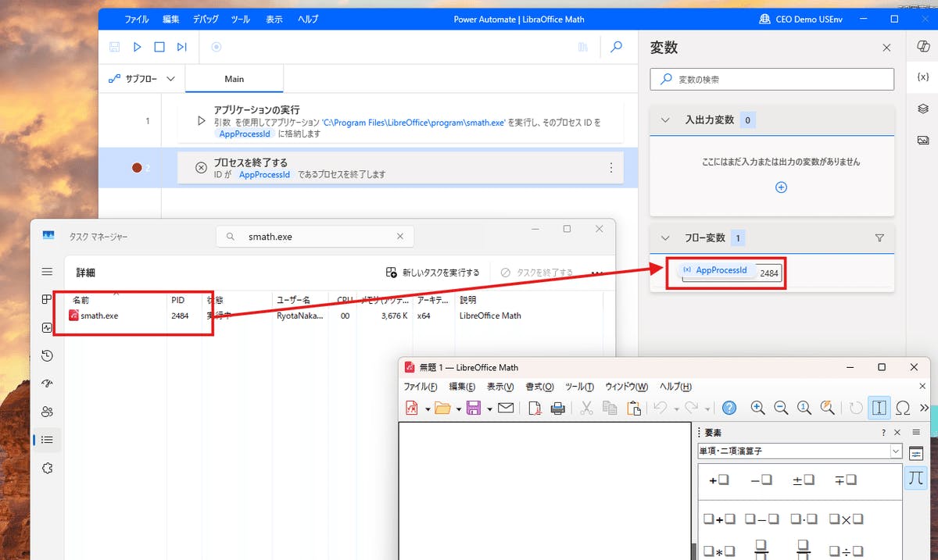Sort by the 説明 column header
The height and width of the screenshot is (560, 938).
click(x=467, y=300)
